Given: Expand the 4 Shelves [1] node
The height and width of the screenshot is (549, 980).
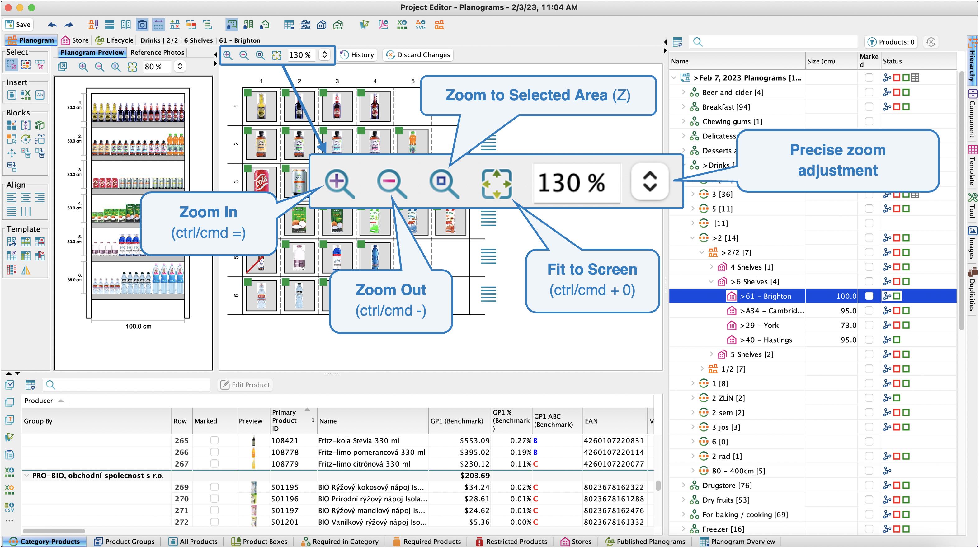Looking at the screenshot, I should 711,267.
